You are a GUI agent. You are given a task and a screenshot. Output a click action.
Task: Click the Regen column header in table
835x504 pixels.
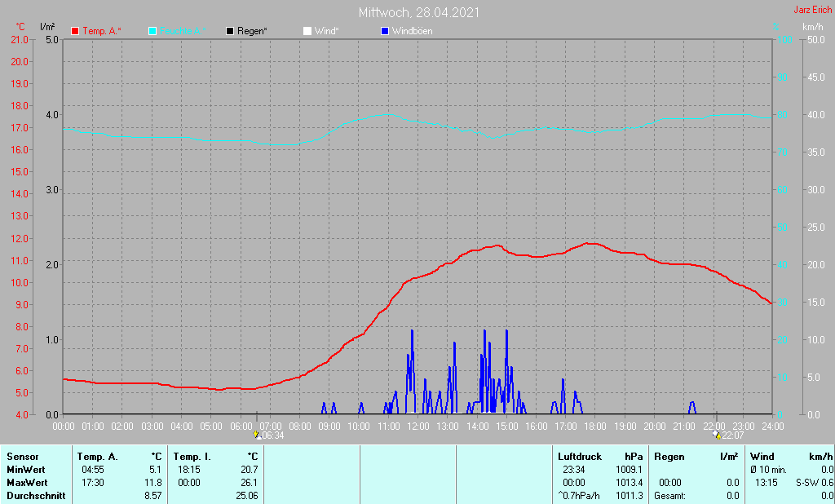669,458
